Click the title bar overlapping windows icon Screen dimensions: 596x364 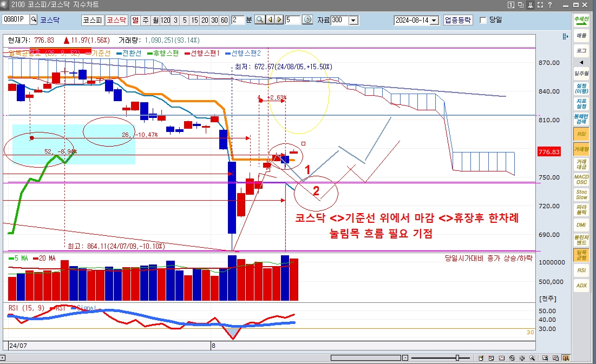tap(520, 5)
